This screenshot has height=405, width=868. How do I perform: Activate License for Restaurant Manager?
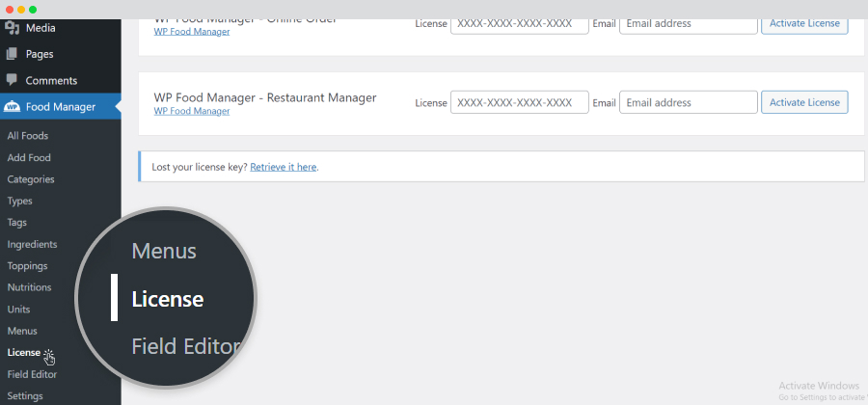coord(804,102)
